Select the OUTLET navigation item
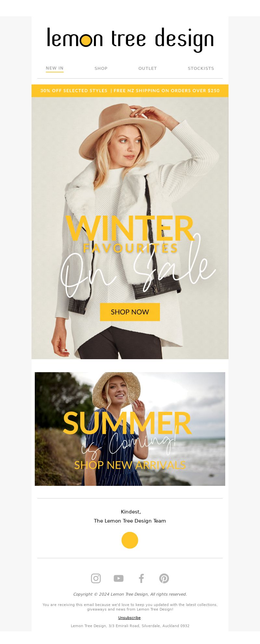The image size is (260, 644). point(148,69)
